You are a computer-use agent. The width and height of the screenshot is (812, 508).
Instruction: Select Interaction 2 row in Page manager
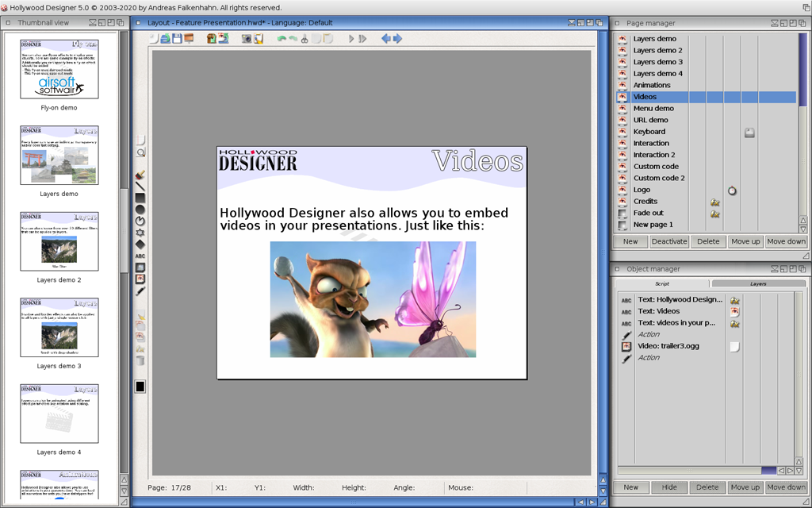point(707,155)
